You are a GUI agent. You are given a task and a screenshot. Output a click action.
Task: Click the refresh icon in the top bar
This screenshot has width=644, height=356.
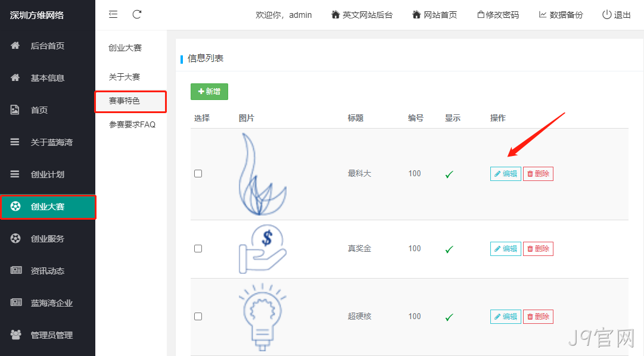tap(137, 14)
